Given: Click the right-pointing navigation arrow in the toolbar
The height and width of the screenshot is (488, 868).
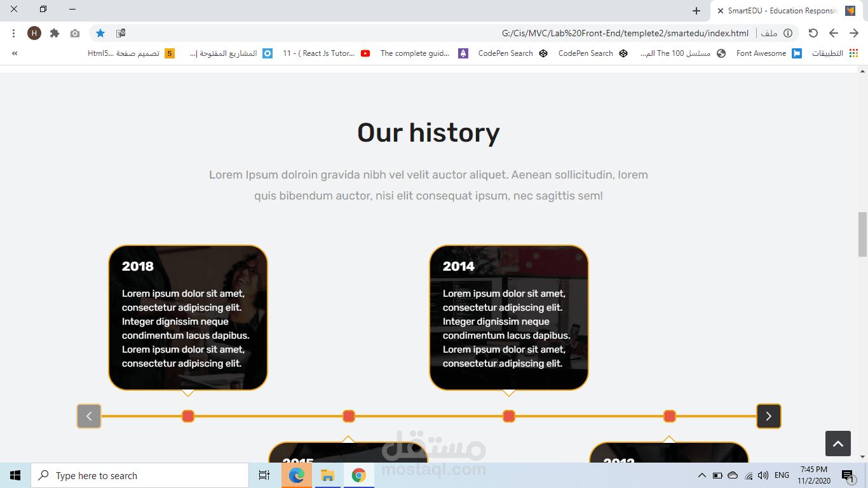Looking at the screenshot, I should pos(854,33).
